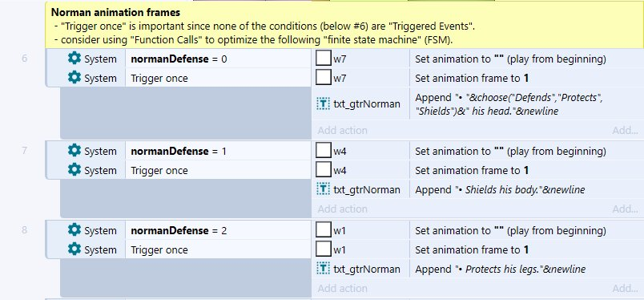Select the txt_gtrNorman text icon in event 8

click(x=324, y=269)
